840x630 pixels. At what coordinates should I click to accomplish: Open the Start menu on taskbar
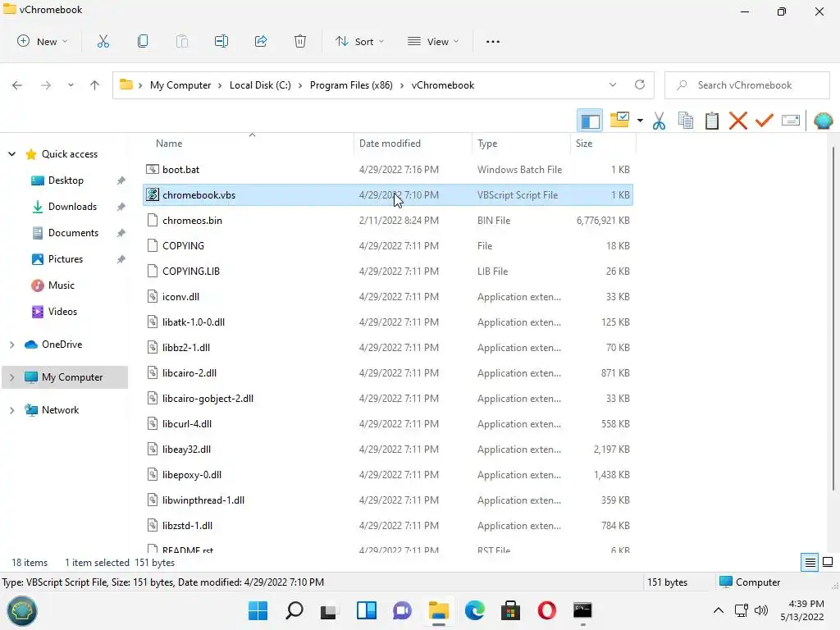258,610
